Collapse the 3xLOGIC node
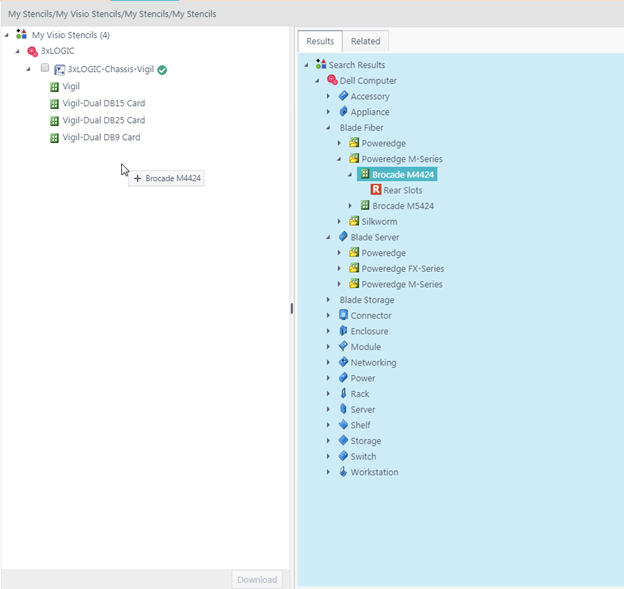This screenshot has width=624, height=589. (x=18, y=51)
